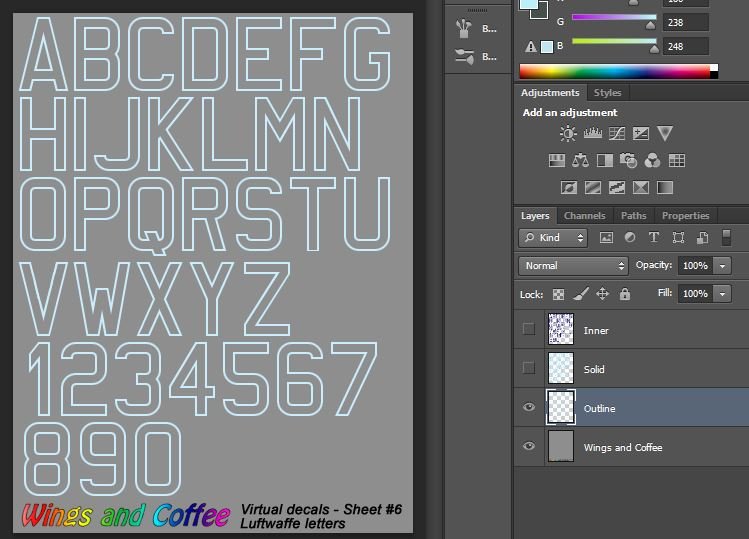Lock transparent pixels
Image resolution: width=749 pixels, height=539 pixels.
click(x=558, y=294)
